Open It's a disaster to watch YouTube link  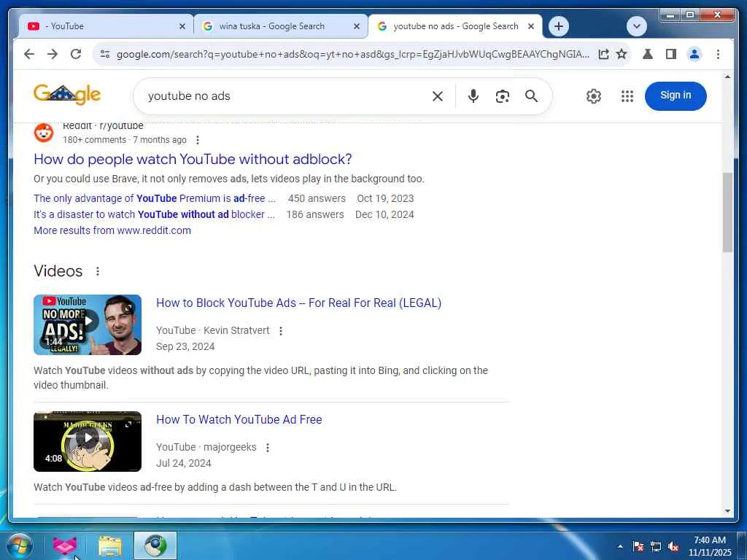[x=154, y=215]
